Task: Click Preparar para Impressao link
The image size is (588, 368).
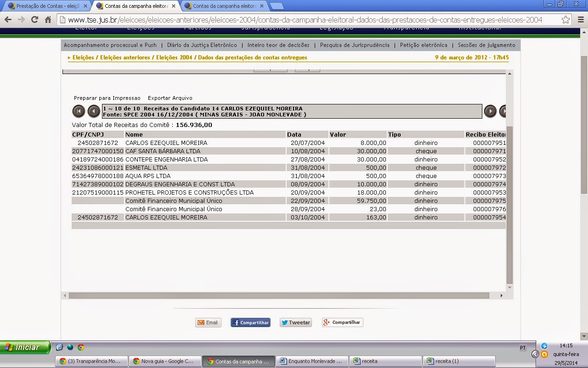Action: click(107, 98)
